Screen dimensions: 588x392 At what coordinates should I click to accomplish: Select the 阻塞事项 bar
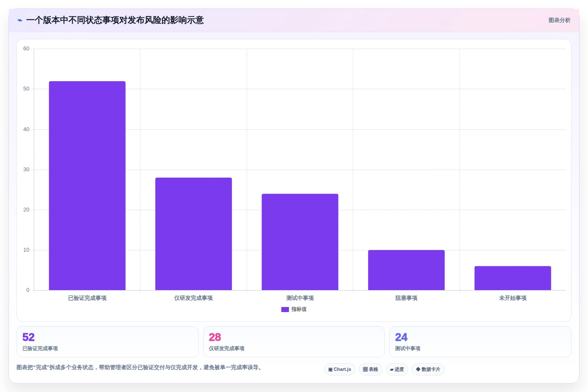pos(407,270)
